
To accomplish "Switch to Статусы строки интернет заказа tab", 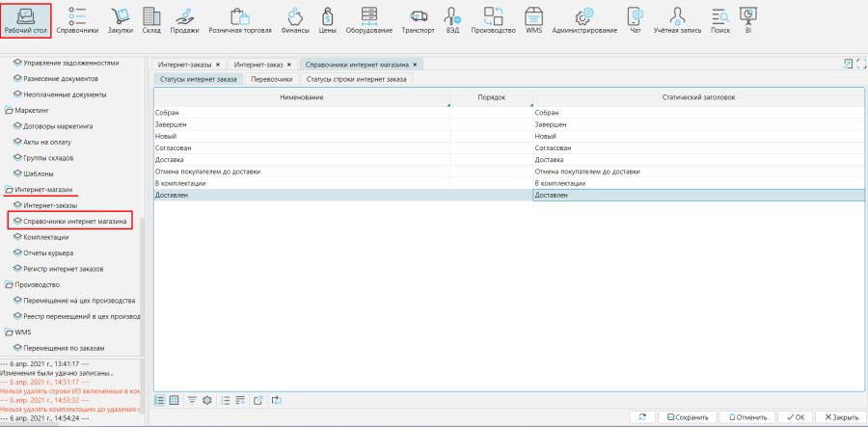I will 357,79.
